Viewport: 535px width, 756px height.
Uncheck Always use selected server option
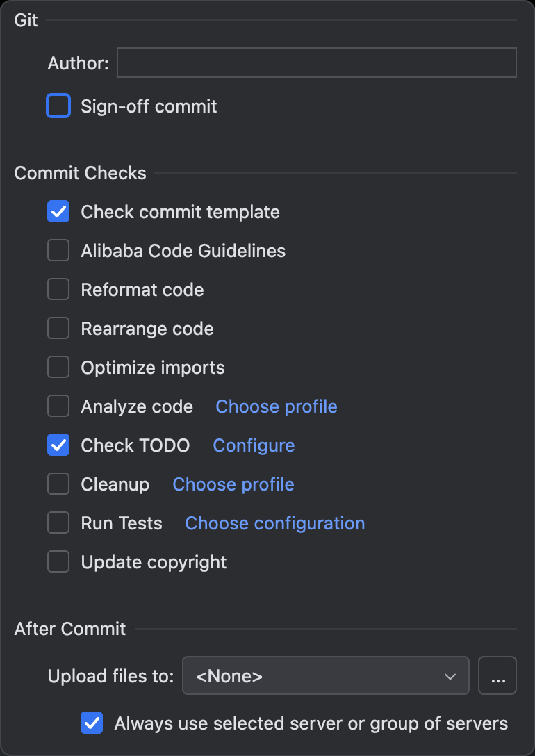pyautogui.click(x=92, y=723)
